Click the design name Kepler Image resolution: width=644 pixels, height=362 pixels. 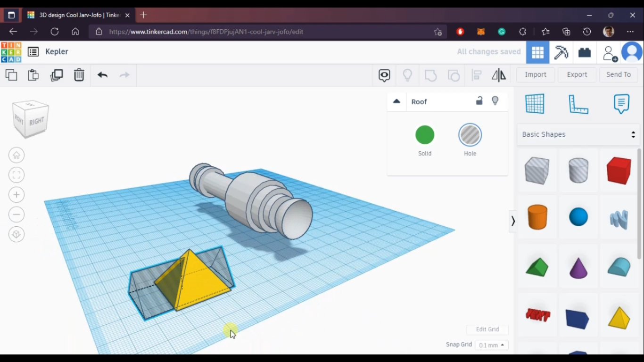tap(57, 52)
